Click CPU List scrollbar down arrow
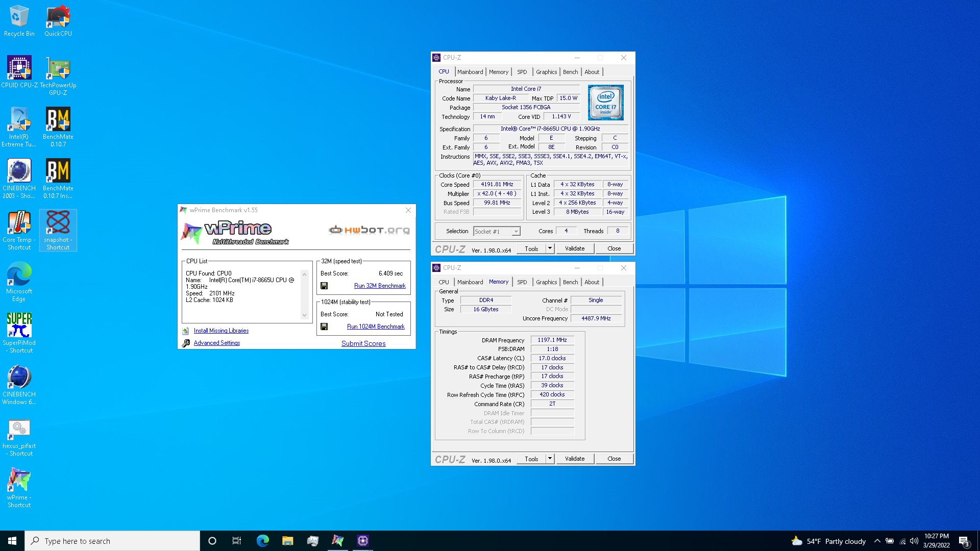980x551 pixels. pos(305,315)
